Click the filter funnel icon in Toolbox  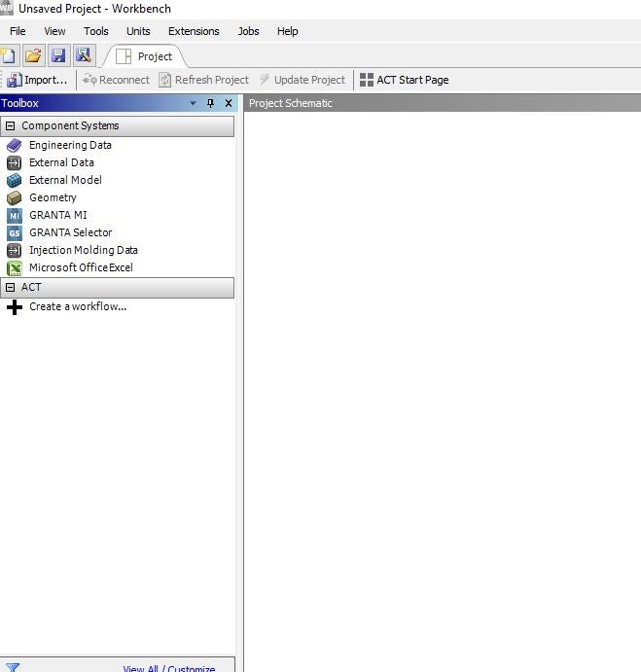[x=13, y=668]
